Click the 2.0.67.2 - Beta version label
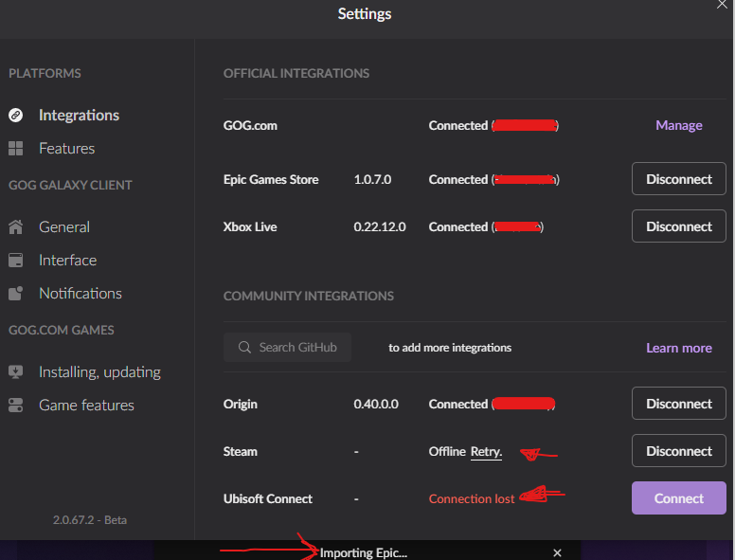Screen dimensions: 735x560 click(90, 519)
